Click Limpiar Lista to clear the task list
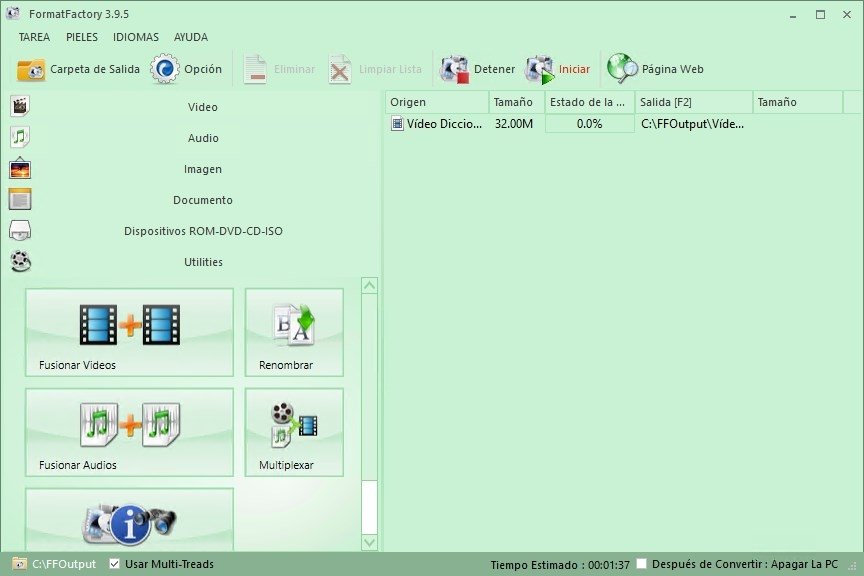 [x=375, y=69]
